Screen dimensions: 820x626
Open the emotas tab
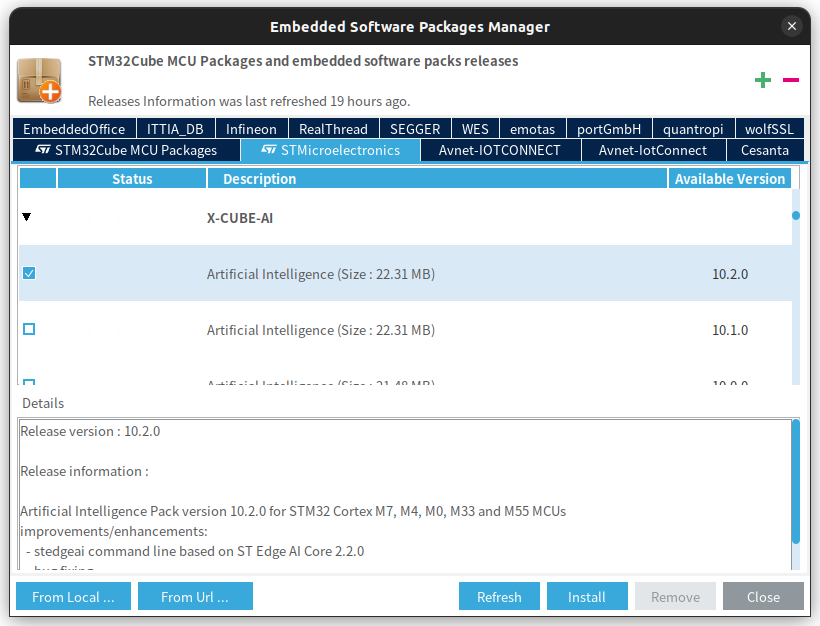[532, 129]
